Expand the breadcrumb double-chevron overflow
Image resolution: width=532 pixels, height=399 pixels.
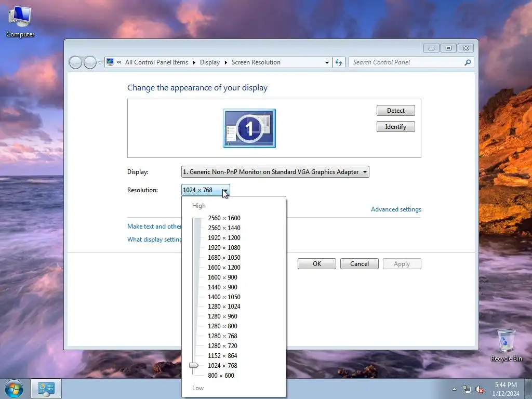[119, 62]
